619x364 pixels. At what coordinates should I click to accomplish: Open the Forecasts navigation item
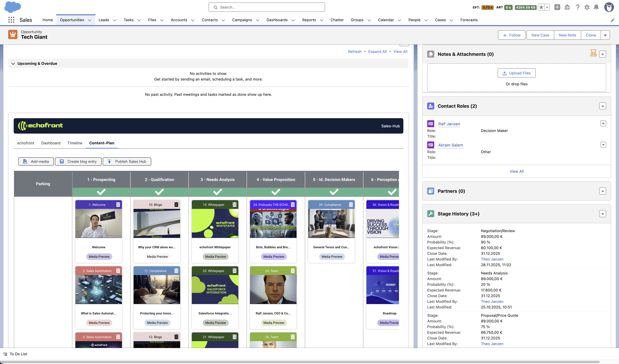(x=469, y=20)
